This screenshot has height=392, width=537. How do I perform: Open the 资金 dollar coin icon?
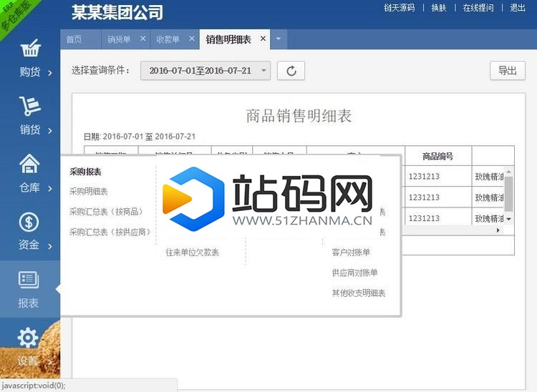tap(29, 222)
